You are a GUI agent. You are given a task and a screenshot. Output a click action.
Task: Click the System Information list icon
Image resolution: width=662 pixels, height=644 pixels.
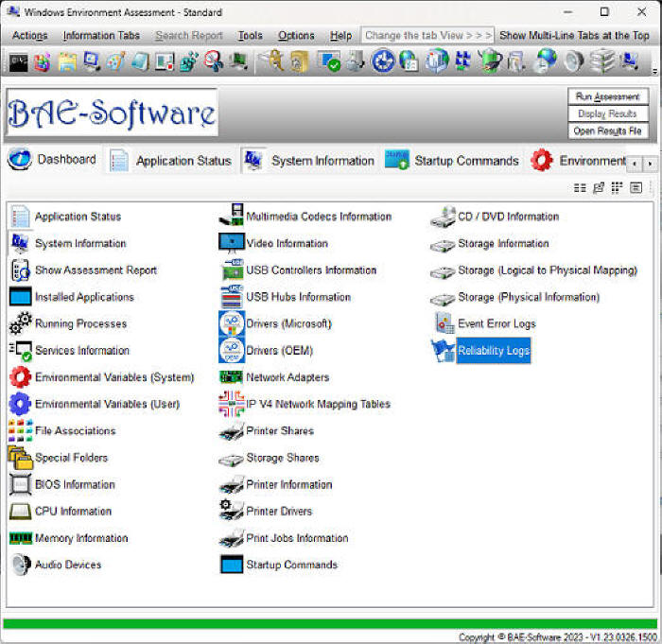tap(20, 243)
